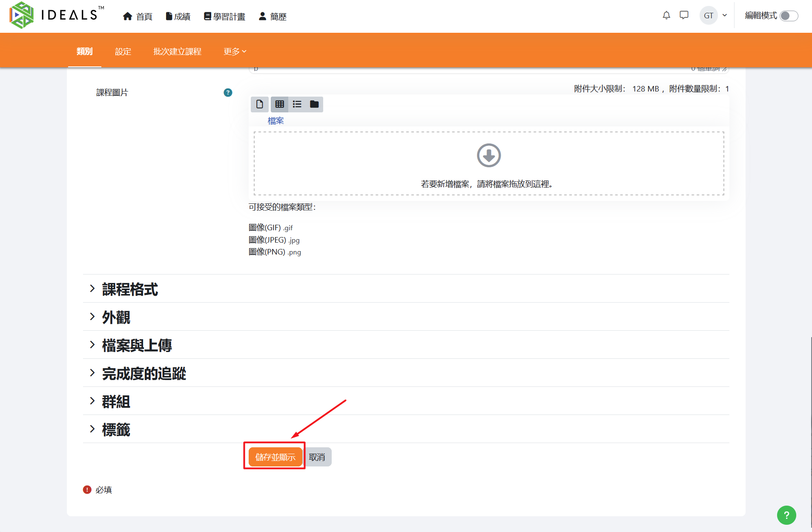Screen dimensions: 812x532
Task: Open the GT user menu
Action: [x=713, y=16]
